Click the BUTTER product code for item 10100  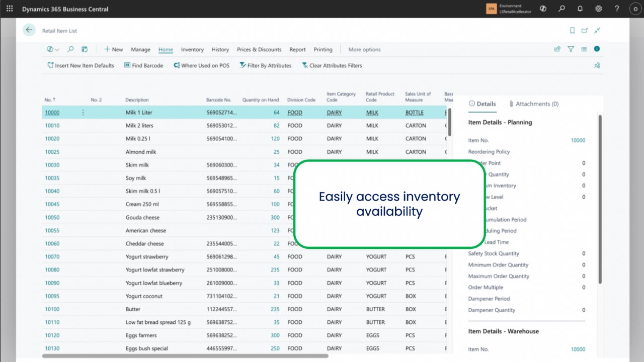click(x=375, y=309)
